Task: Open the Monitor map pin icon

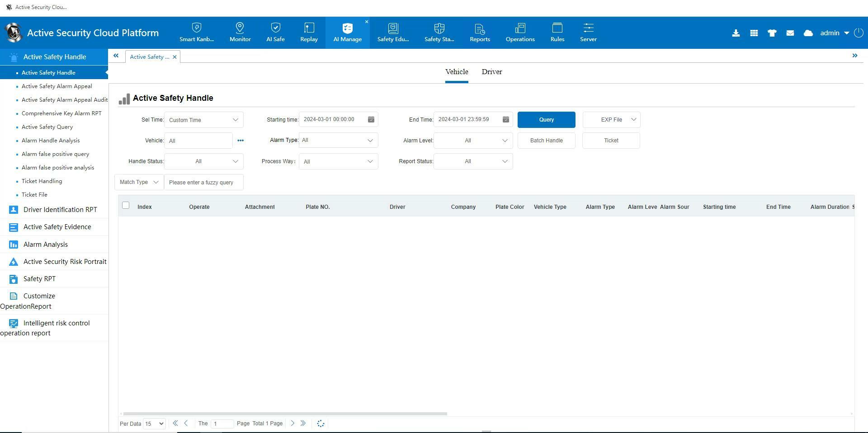Action: point(240,28)
